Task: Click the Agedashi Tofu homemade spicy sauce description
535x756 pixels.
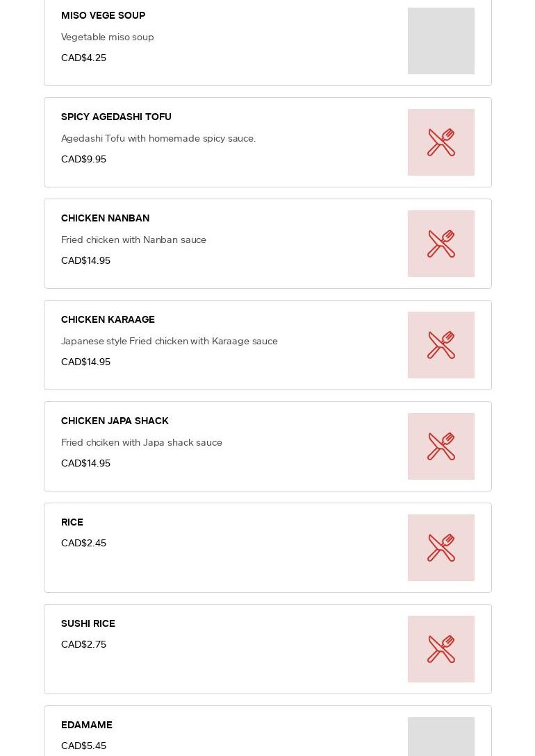Action: click(x=158, y=138)
